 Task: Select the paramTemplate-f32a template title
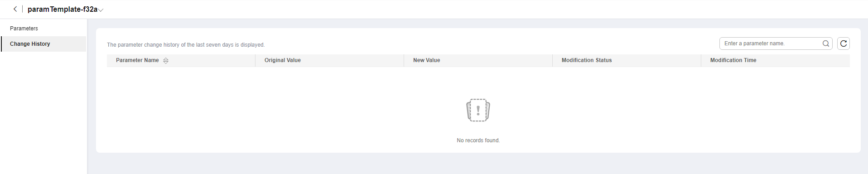point(63,9)
